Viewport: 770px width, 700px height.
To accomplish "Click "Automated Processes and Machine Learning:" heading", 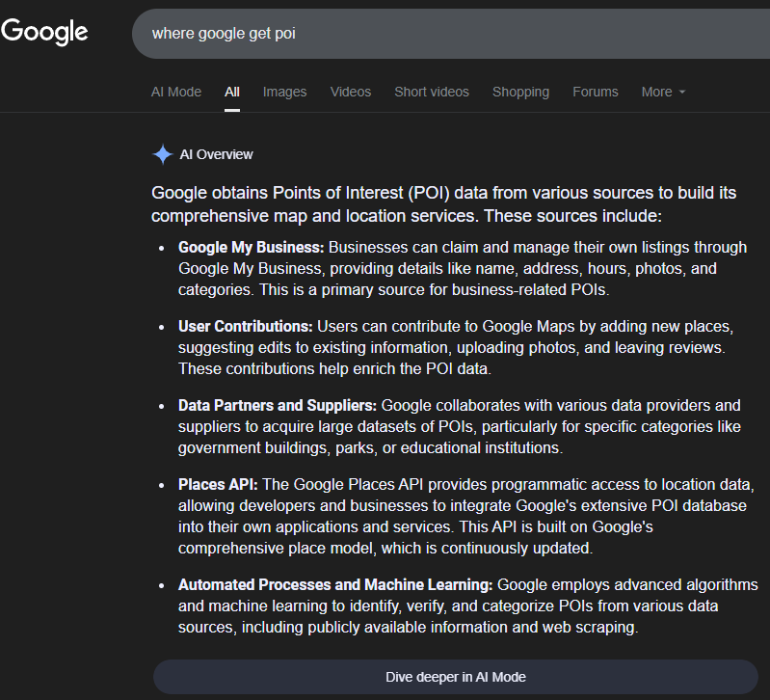I will (335, 585).
